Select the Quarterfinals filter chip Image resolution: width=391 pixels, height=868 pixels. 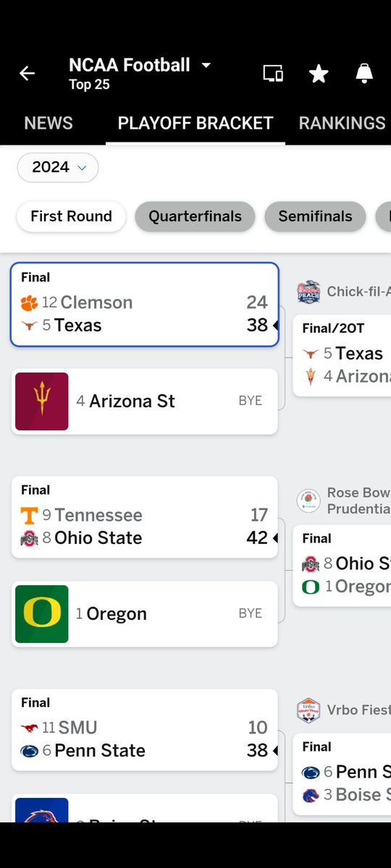click(195, 216)
